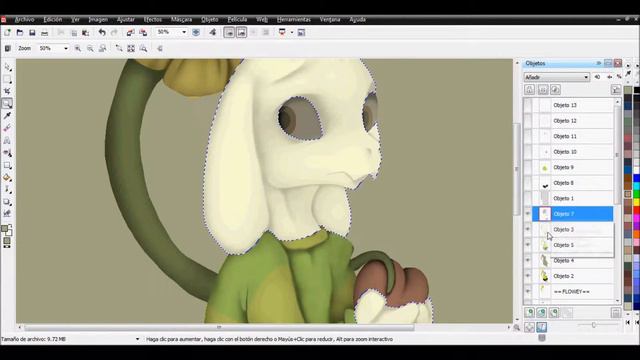
Task: Undo the last action
Action: pyautogui.click(x=102, y=32)
